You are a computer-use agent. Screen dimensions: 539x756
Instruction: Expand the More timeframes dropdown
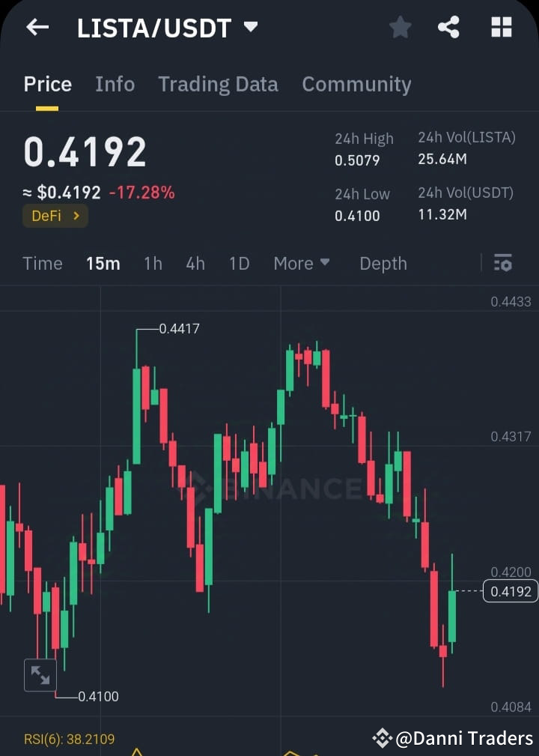pyautogui.click(x=301, y=263)
